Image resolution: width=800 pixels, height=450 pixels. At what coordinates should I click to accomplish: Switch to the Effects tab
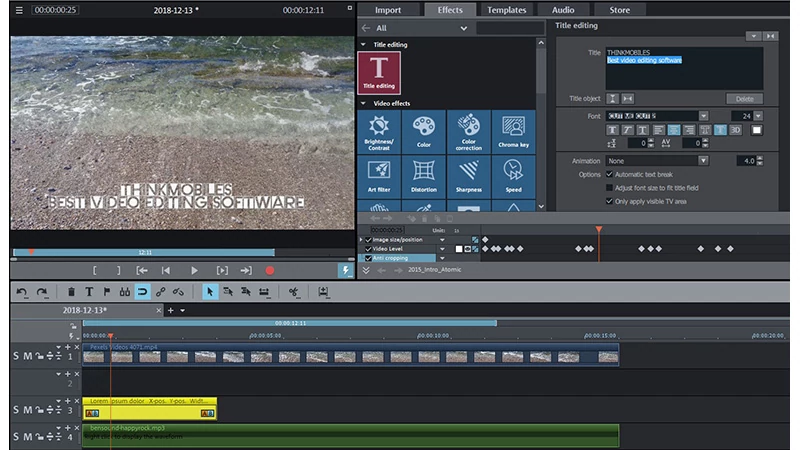pos(449,10)
